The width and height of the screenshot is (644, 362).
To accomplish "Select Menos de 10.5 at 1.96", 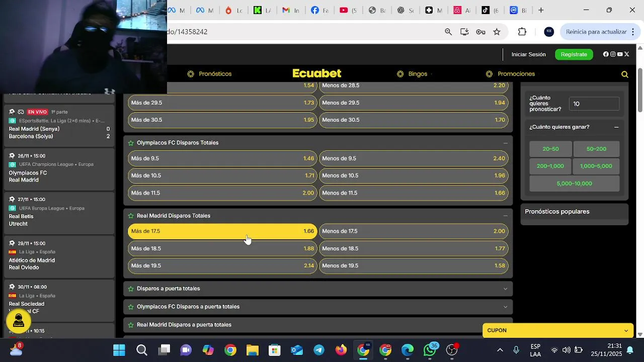I will (414, 175).
